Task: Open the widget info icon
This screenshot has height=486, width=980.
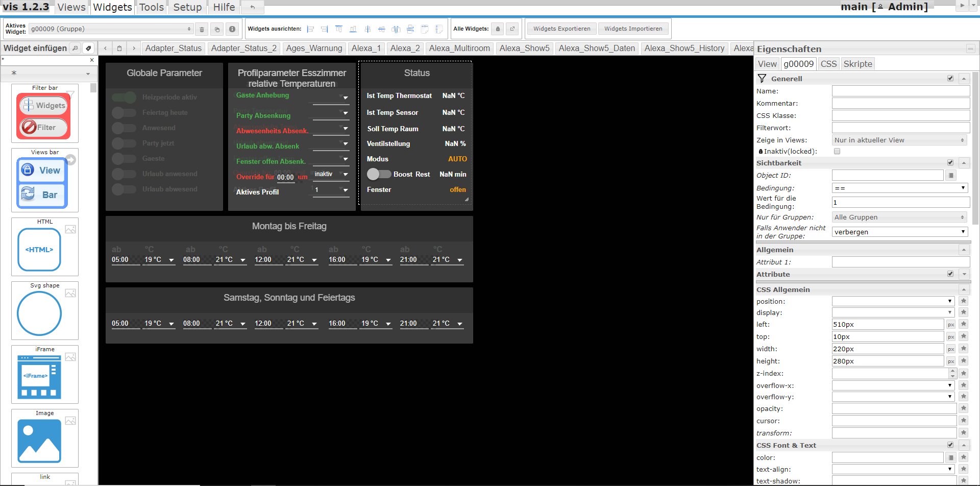Action: coord(232,29)
